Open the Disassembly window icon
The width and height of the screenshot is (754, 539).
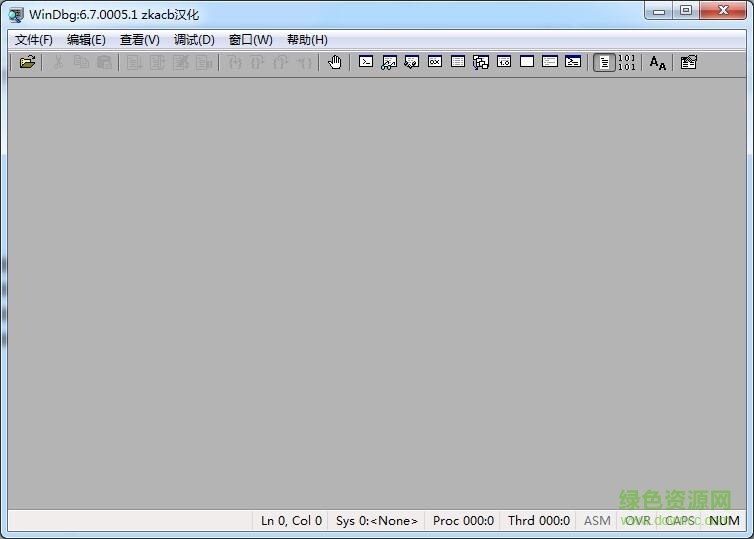[x=504, y=62]
